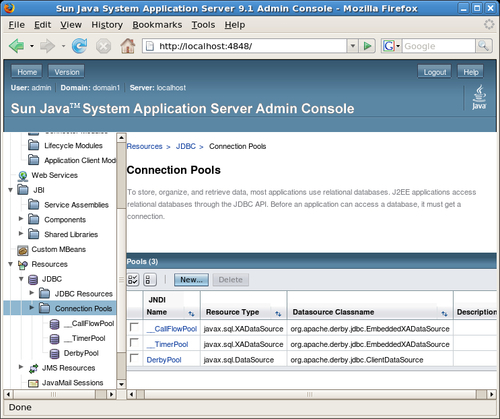Expand the Shared Libraries tree node
Viewport: 500px width, 419px height.
(21, 233)
